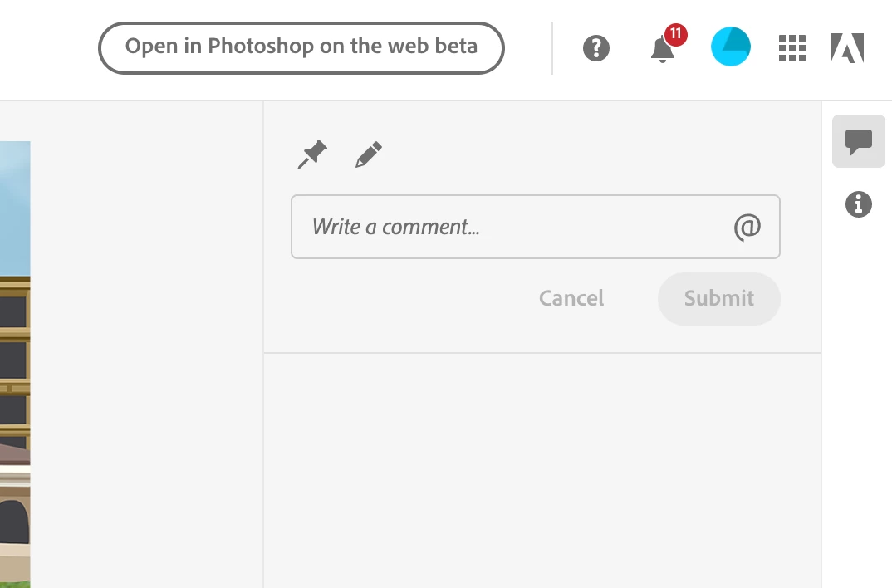The image size is (892, 588).
Task: Click Open in Photoshop on the web beta
Action: click(301, 47)
